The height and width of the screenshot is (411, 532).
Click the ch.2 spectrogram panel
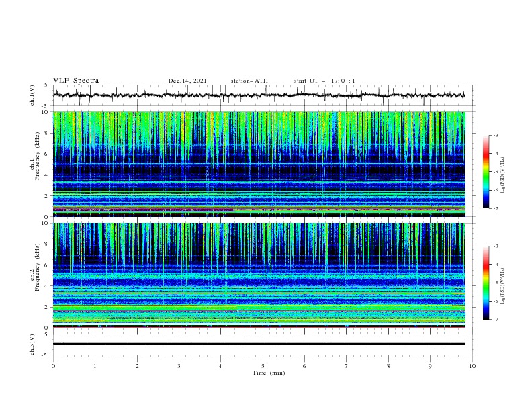(259, 275)
